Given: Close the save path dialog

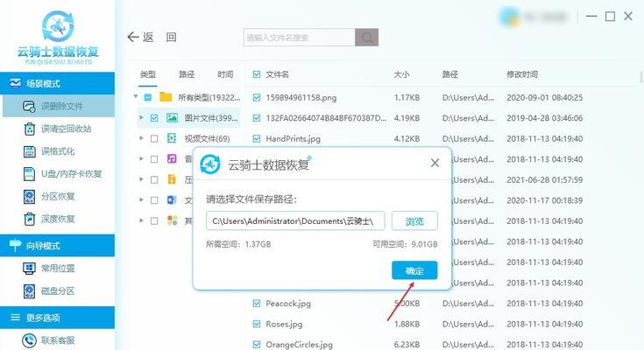Looking at the screenshot, I should coord(435,163).
